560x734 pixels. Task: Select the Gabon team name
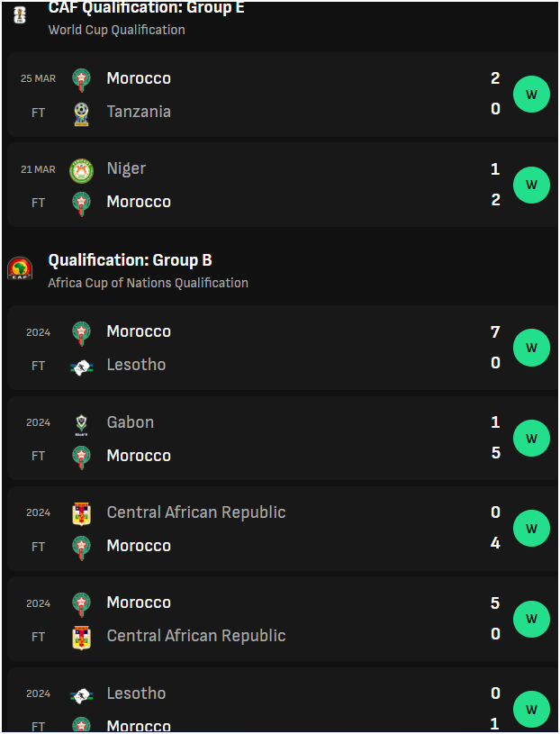coord(130,422)
